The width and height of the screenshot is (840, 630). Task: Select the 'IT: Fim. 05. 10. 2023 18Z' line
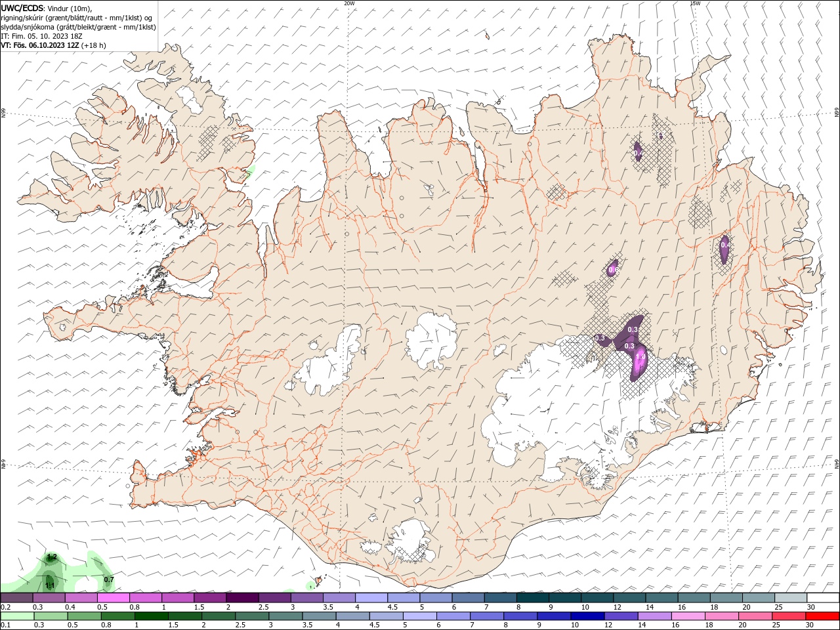(41, 36)
